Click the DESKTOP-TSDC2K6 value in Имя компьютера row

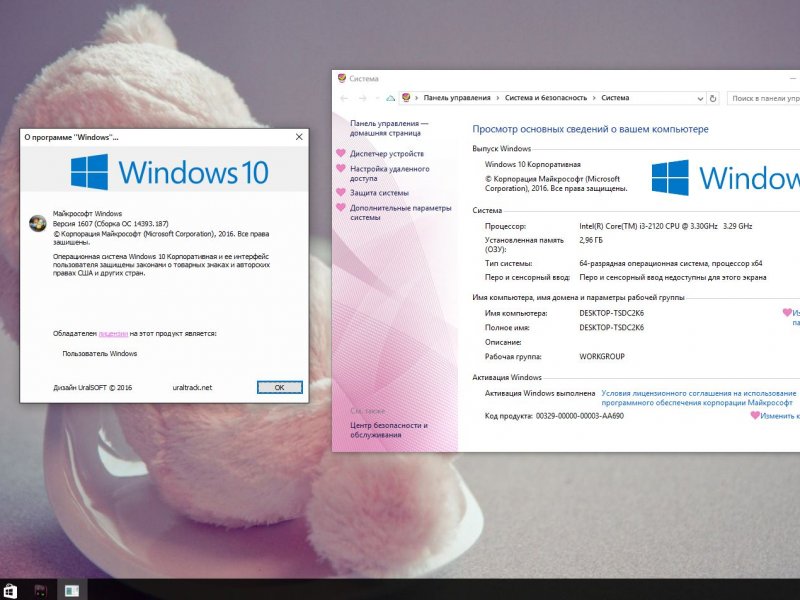[x=612, y=313]
